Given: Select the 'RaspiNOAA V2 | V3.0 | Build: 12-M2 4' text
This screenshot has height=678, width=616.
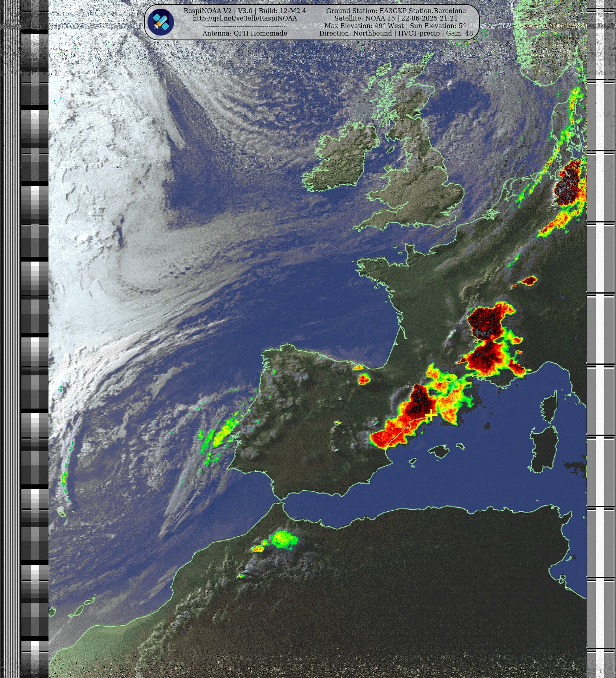Looking at the screenshot, I should (245, 11).
